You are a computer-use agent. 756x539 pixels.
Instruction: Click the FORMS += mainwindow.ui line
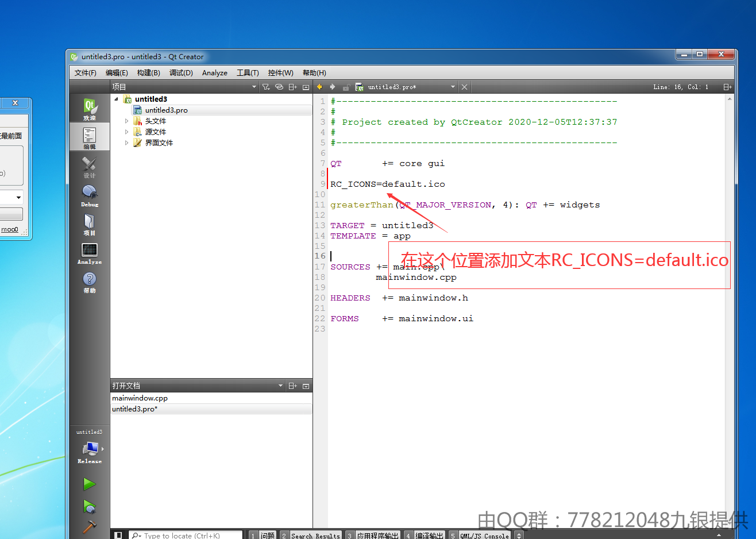(x=402, y=318)
